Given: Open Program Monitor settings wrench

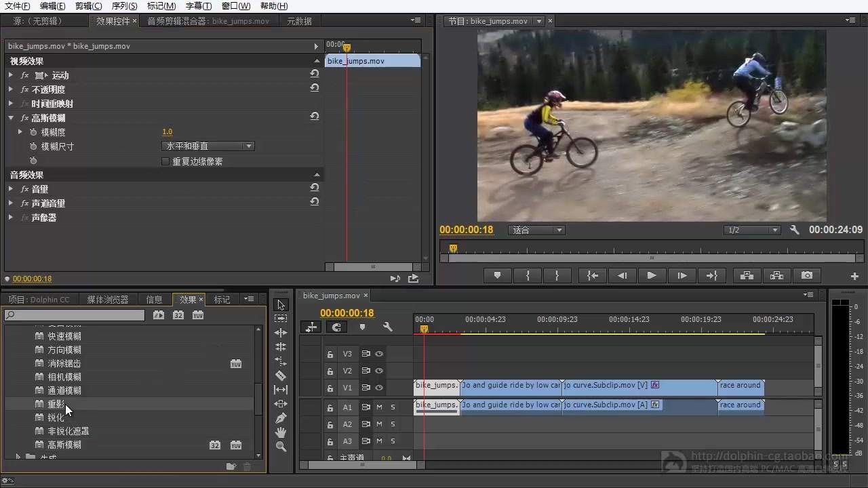Looking at the screenshot, I should (795, 230).
